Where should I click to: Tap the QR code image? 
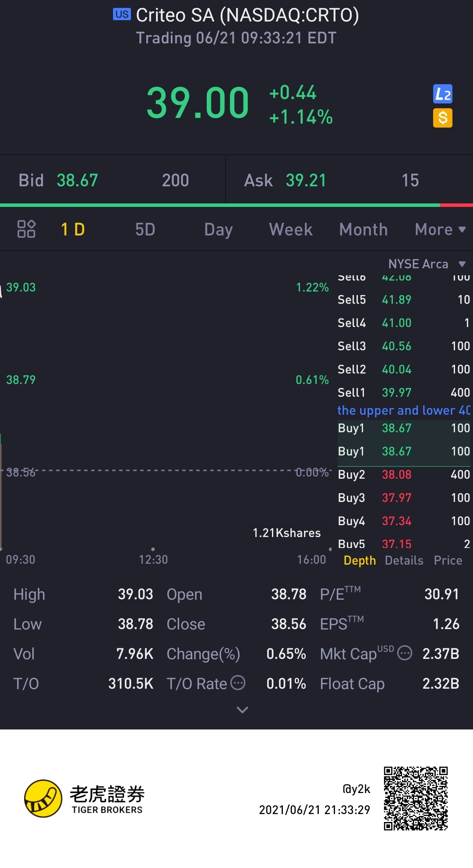[x=416, y=798]
